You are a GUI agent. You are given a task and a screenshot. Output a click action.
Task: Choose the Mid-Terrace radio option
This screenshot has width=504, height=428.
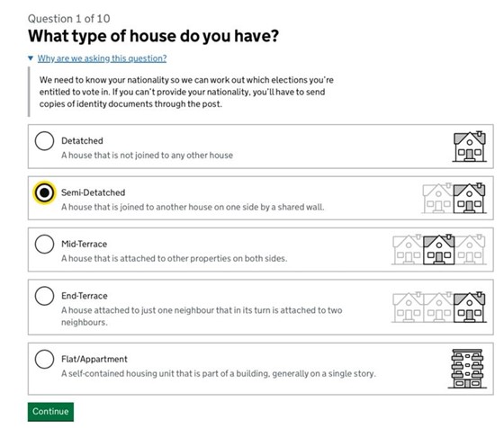pyautogui.click(x=44, y=244)
